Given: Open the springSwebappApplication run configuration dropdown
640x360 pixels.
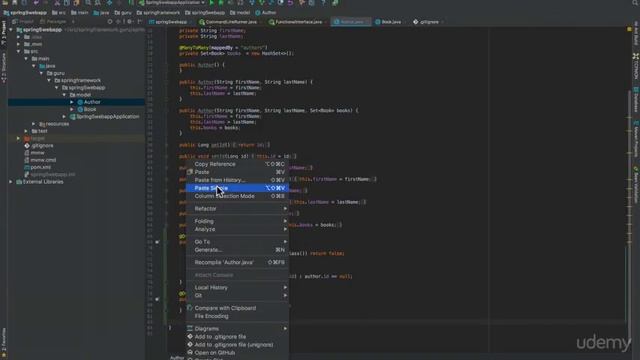Looking at the screenshot, I should tap(172, 3).
